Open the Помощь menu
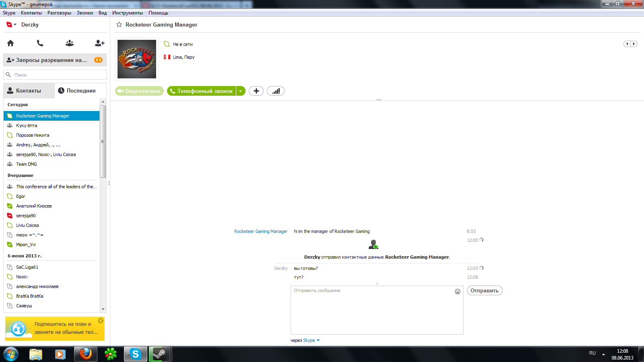This screenshot has width=644, height=362. point(158,13)
